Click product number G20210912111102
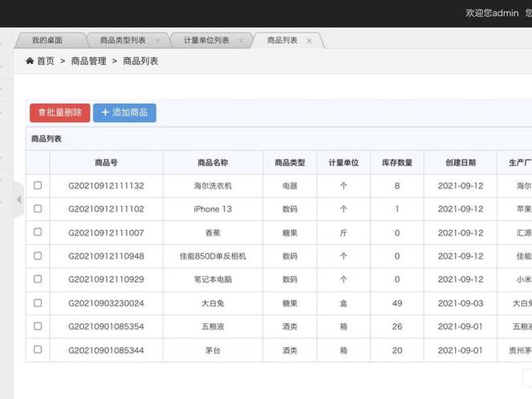The image size is (532, 399). [x=106, y=209]
